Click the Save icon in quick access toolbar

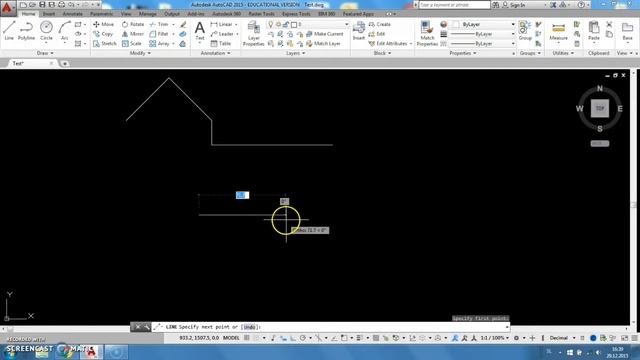click(42, 4)
